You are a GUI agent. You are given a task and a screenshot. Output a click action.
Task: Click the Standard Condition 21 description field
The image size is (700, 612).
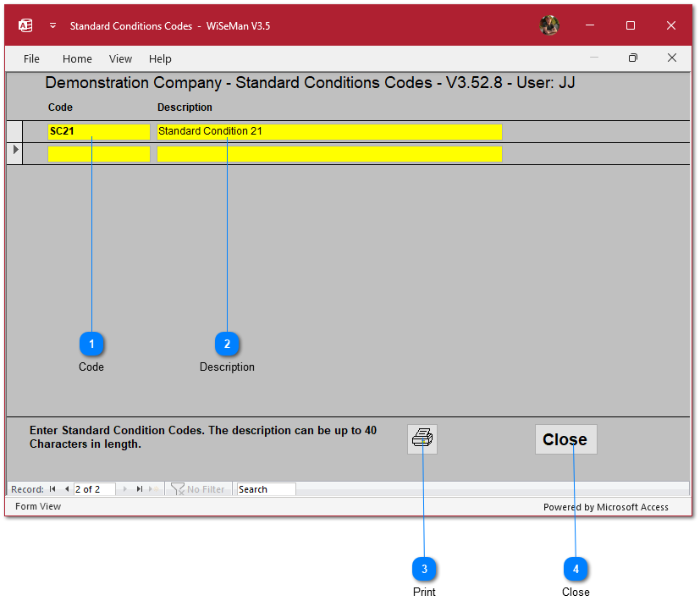pos(329,132)
